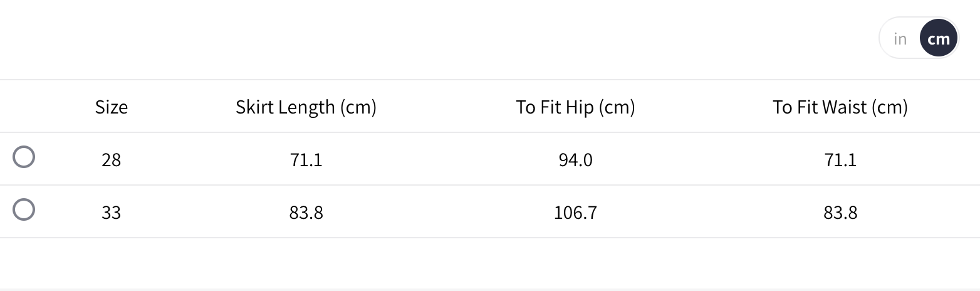
Task: Click skirt length 71.1 for size 28
Action: [x=306, y=161]
